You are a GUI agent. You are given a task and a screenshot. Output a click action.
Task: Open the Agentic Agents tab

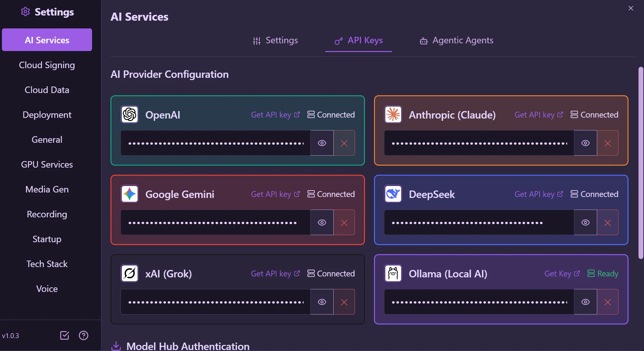point(456,40)
